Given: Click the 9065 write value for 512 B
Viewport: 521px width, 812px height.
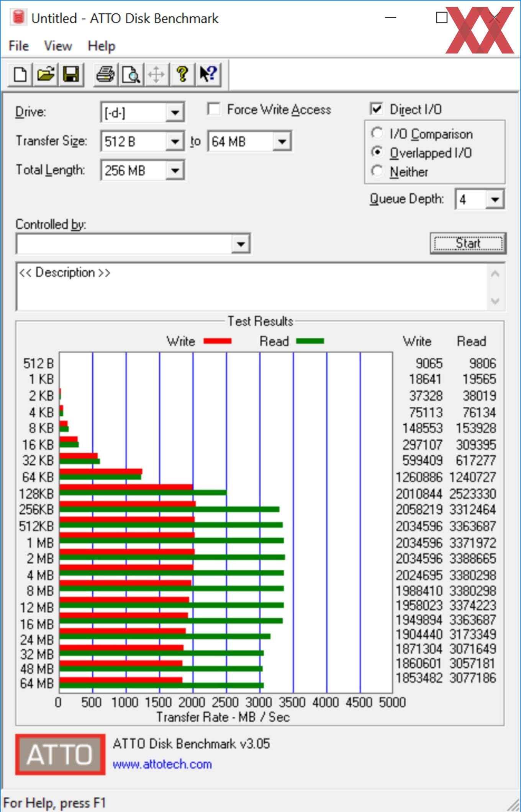Looking at the screenshot, I should [x=429, y=363].
